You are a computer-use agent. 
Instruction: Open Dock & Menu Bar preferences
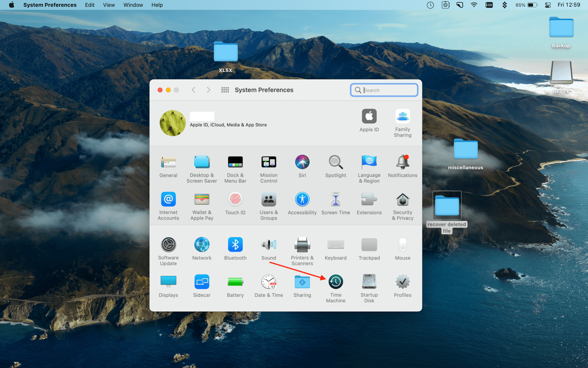tap(235, 169)
